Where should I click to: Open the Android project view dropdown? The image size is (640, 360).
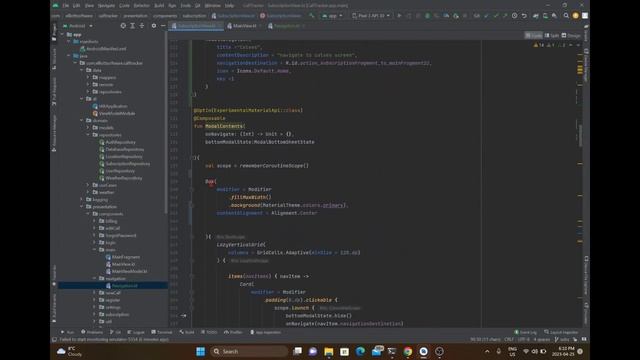(77, 26)
